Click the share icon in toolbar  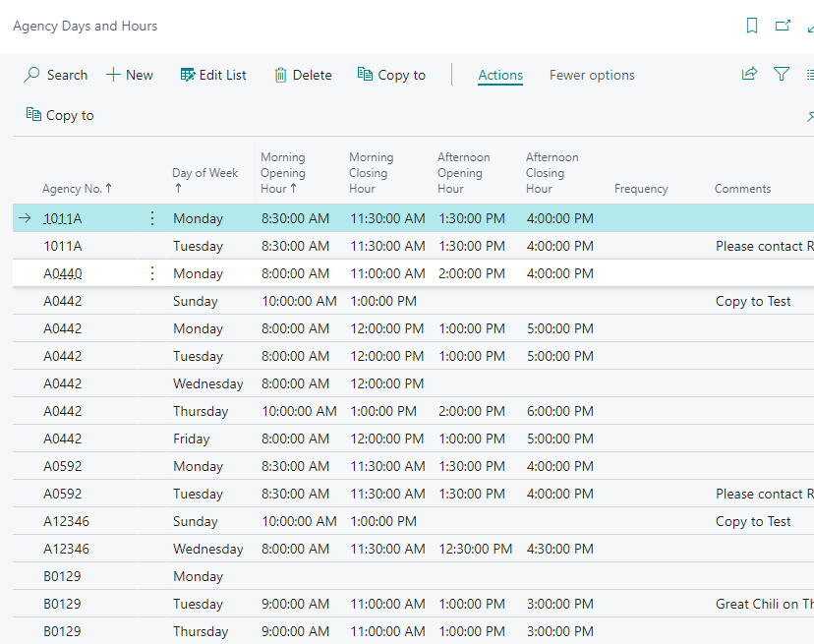pos(749,75)
